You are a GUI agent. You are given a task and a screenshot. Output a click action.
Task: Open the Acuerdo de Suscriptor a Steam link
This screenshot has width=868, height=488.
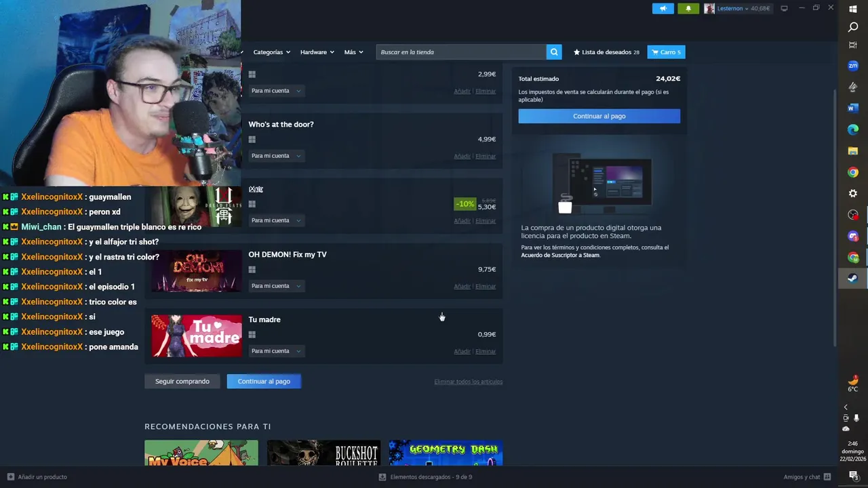click(560, 255)
